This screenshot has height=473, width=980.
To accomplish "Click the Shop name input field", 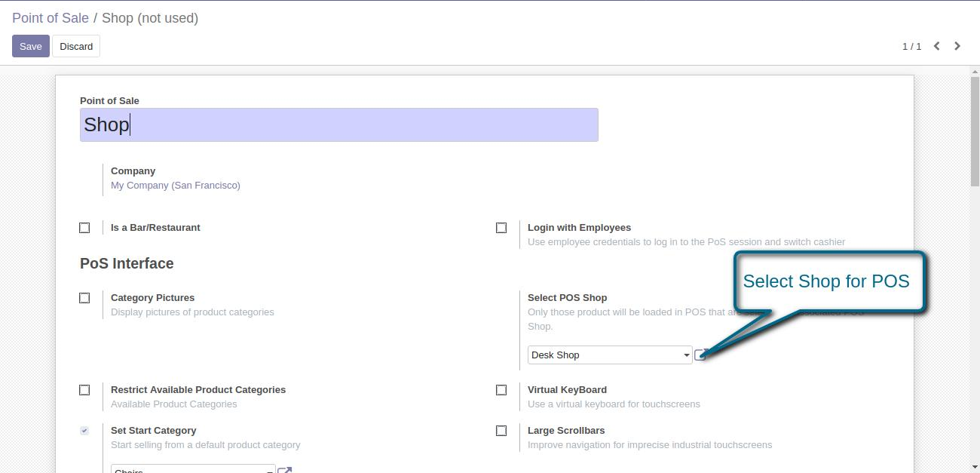I will click(338, 124).
